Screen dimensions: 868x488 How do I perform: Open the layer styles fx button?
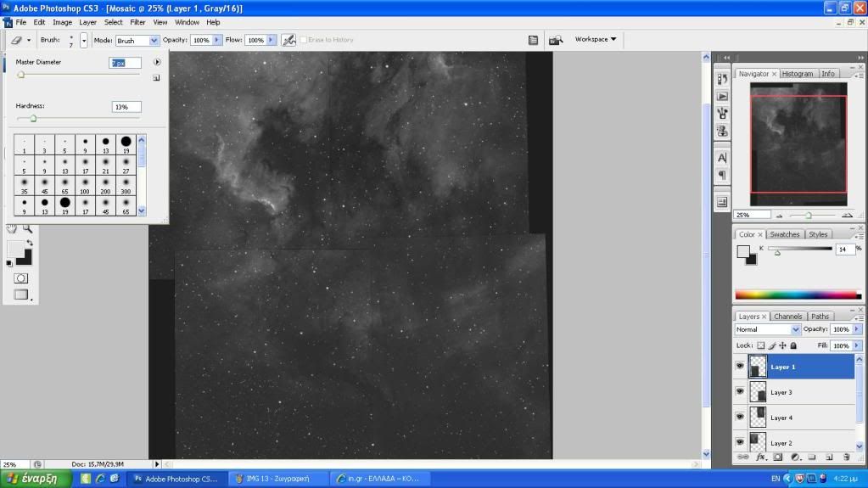pyautogui.click(x=760, y=457)
